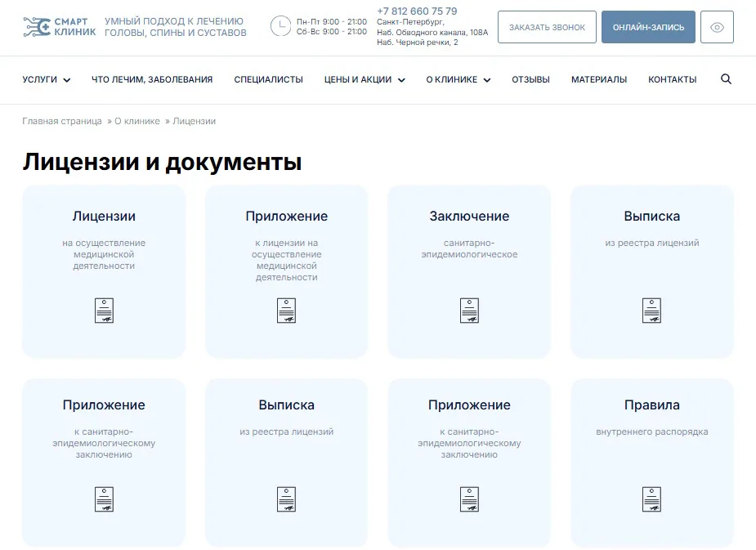Image resolution: width=756 pixels, height=550 pixels.
Task: Call phone number +7 812 660 75 79
Action: 417,11
